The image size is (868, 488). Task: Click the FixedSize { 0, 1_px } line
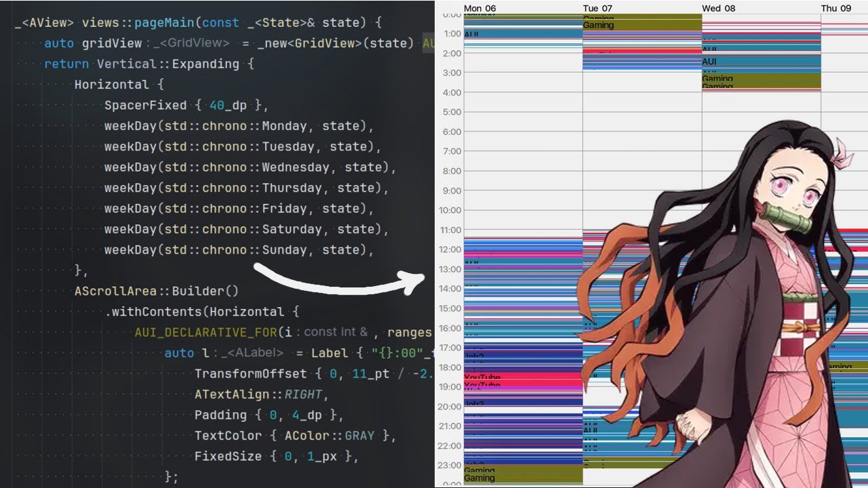coord(277,456)
